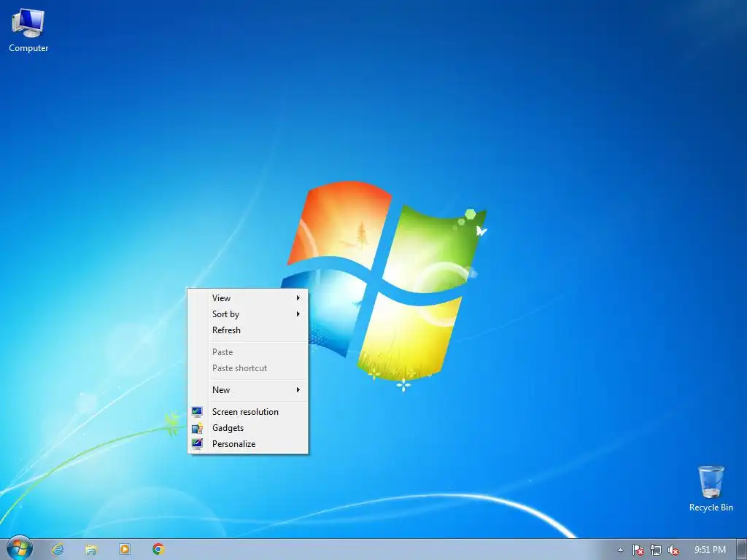The image size is (747, 560).
Task: Expand the New submenu
Action: [x=248, y=389]
